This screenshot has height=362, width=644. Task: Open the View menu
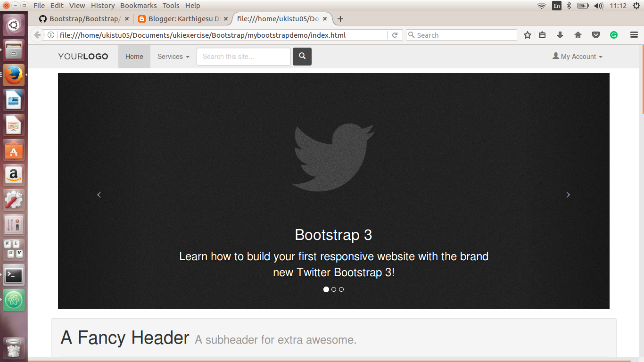77,6
